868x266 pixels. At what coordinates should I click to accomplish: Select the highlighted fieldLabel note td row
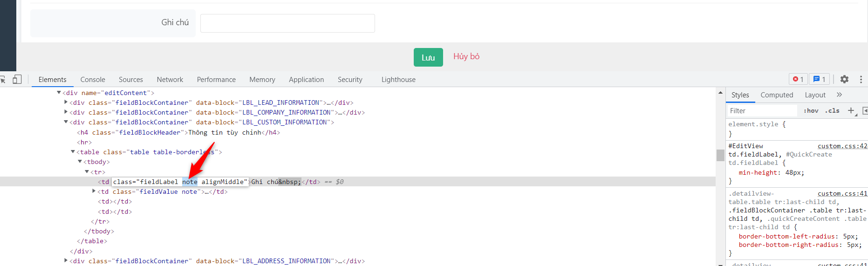(x=358, y=182)
